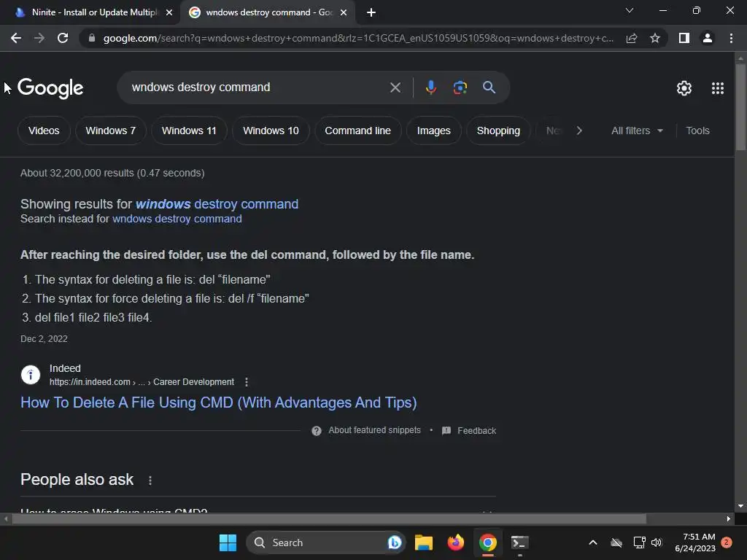Open Chrome profile menu

click(708, 38)
